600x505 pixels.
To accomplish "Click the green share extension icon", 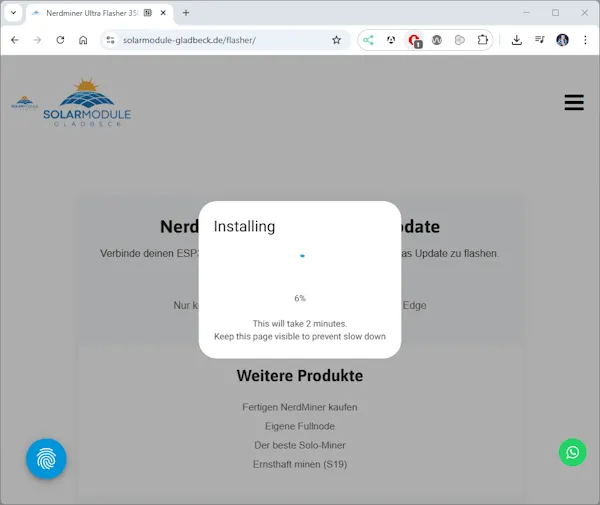I will tap(369, 40).
